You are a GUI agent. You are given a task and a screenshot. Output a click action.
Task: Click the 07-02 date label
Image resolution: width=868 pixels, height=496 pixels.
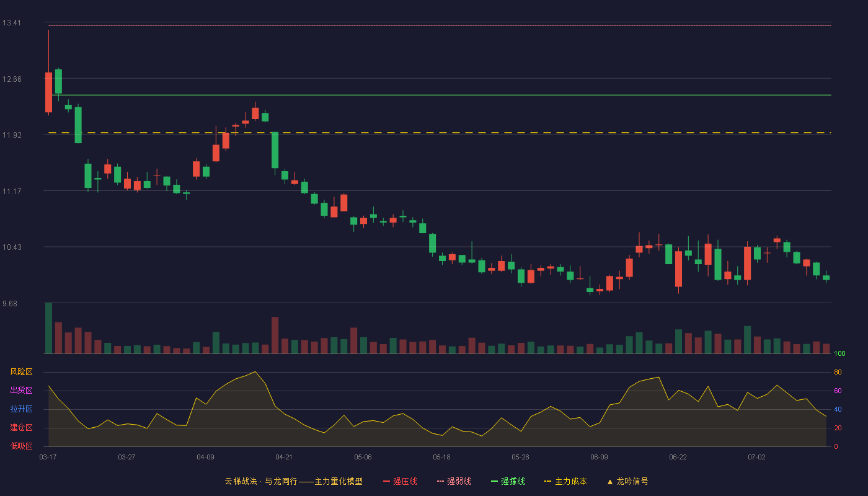click(x=756, y=457)
